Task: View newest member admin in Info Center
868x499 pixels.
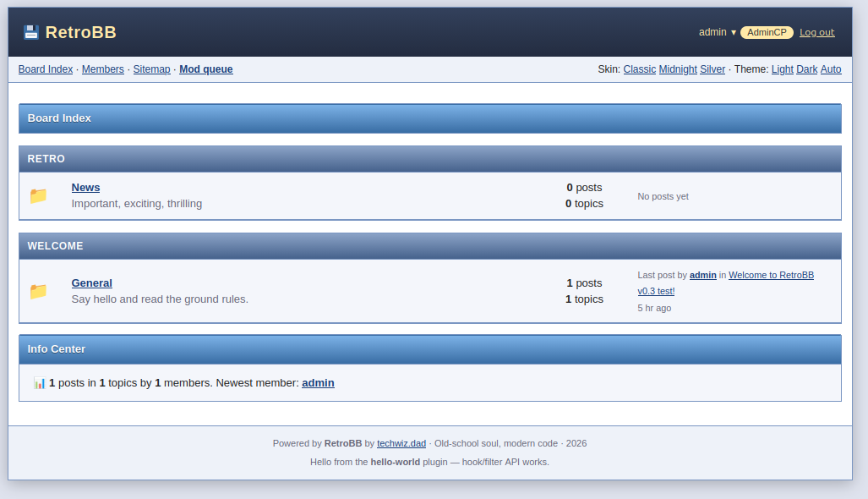Action: 318,383
